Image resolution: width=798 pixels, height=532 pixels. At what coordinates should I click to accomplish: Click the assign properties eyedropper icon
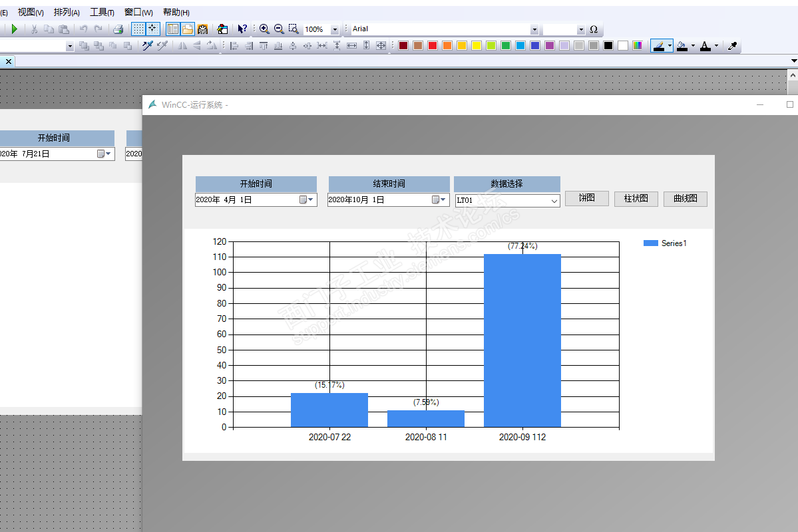(x=162, y=46)
